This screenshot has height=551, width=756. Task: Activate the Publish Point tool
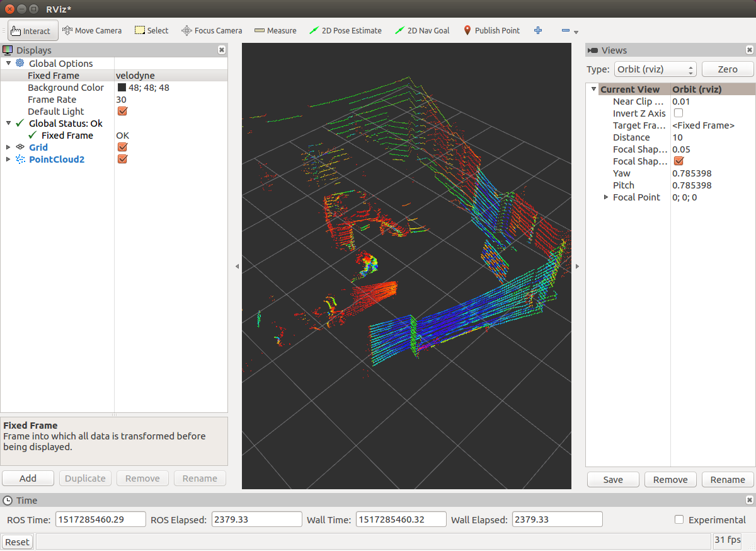point(491,30)
